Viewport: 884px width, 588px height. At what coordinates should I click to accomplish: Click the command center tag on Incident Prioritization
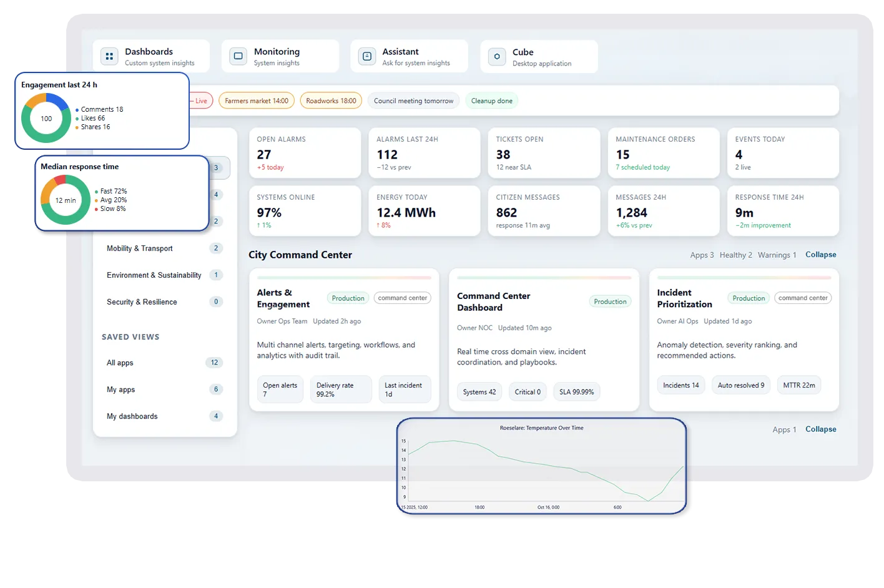click(803, 298)
